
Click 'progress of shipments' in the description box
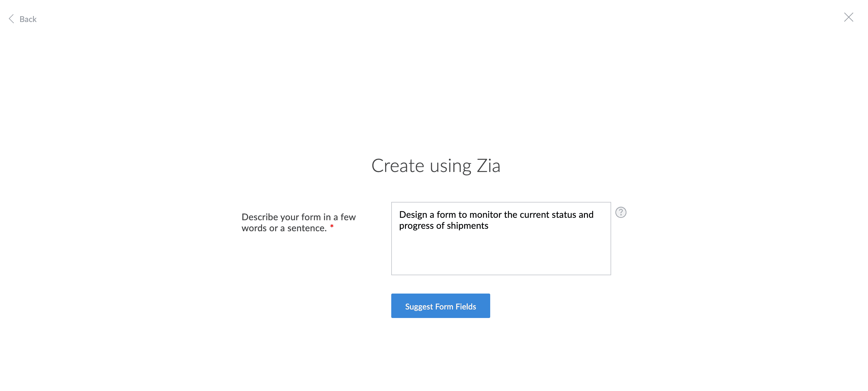(x=443, y=226)
